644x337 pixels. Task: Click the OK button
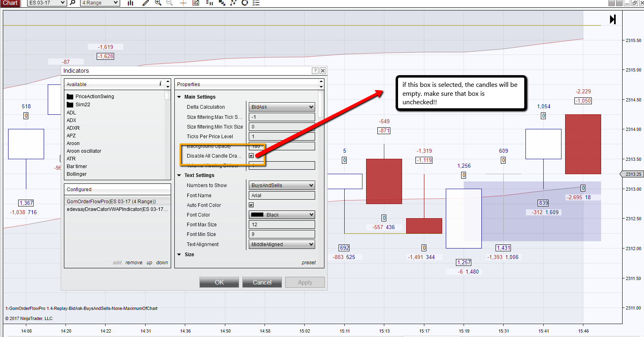tap(219, 282)
